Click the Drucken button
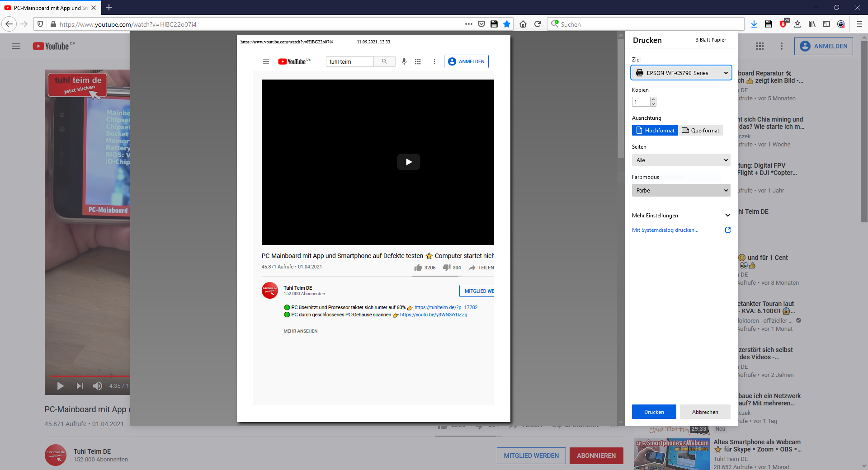The width and height of the screenshot is (868, 470). (654, 412)
